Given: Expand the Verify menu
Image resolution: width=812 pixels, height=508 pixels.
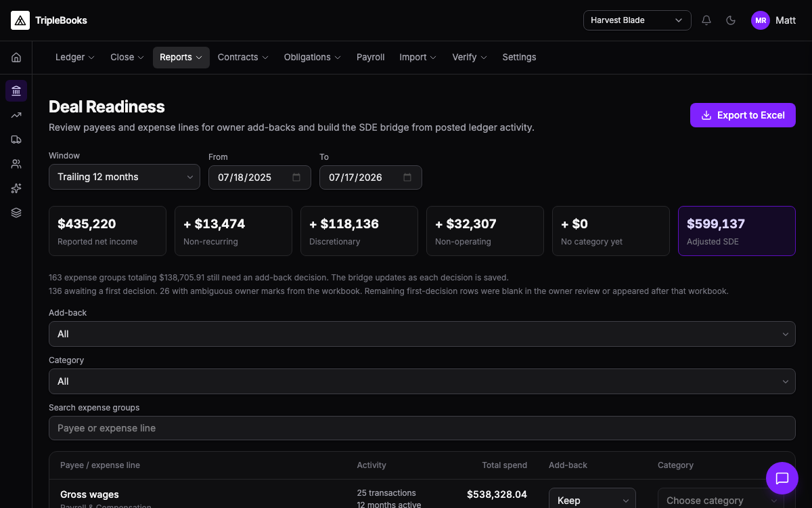Looking at the screenshot, I should tap(470, 58).
